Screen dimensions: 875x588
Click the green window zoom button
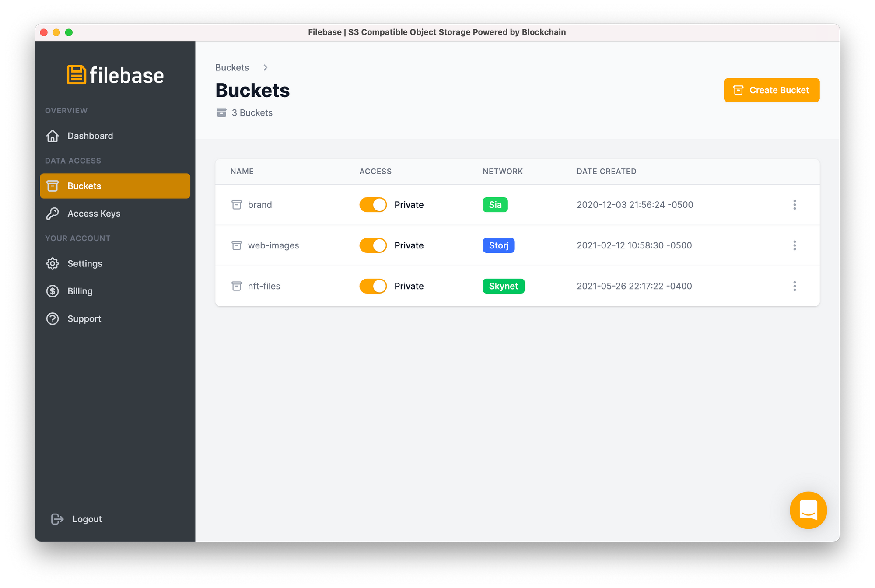click(x=69, y=32)
